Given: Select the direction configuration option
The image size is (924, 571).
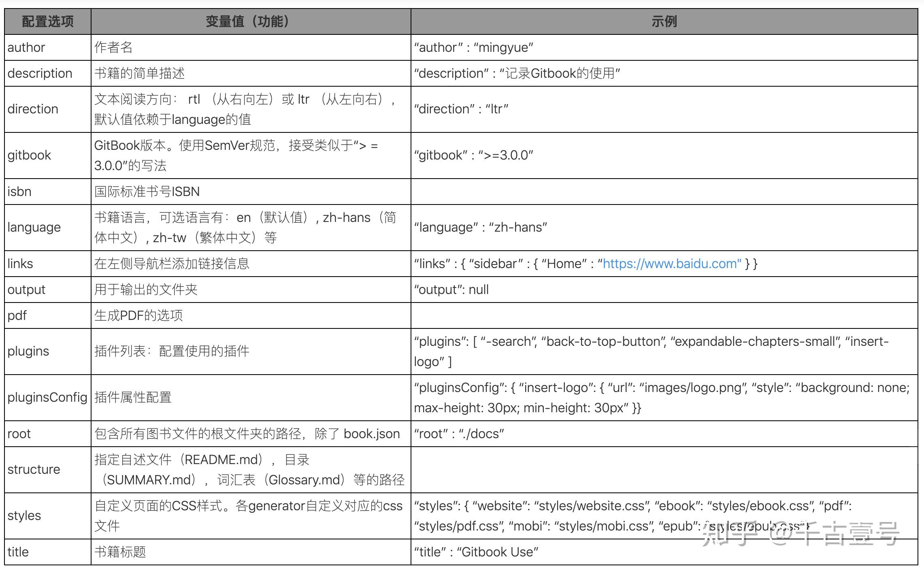Looking at the screenshot, I should coord(33,109).
